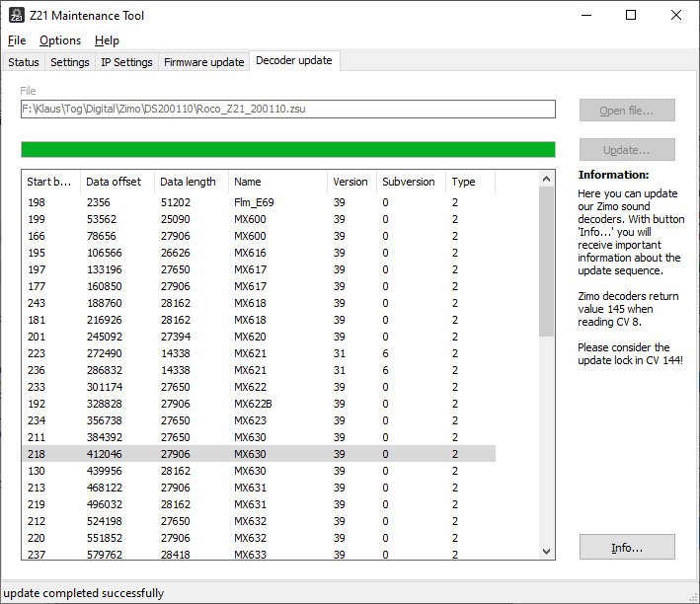
Task: Click the list scrollbar down arrow
Action: click(546, 552)
